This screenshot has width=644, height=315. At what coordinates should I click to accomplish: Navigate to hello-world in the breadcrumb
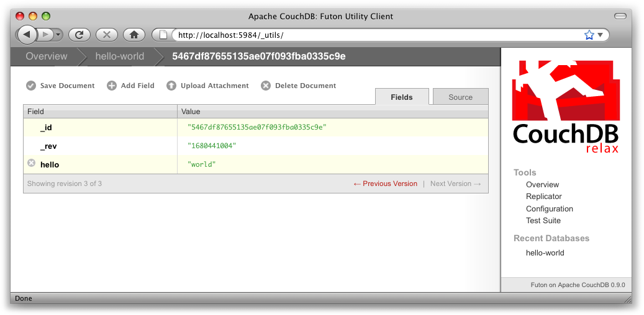tap(119, 56)
